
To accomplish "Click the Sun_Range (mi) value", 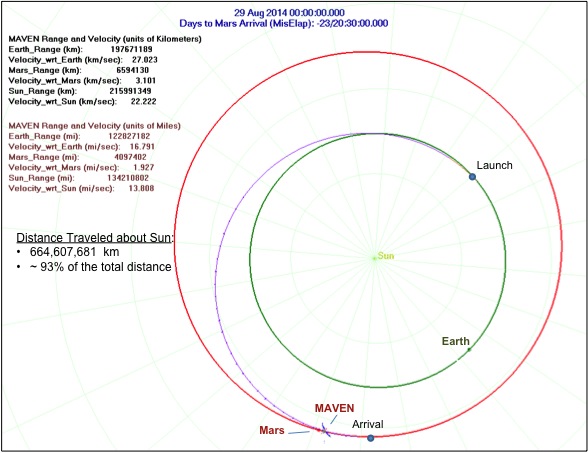I will coord(128,178).
